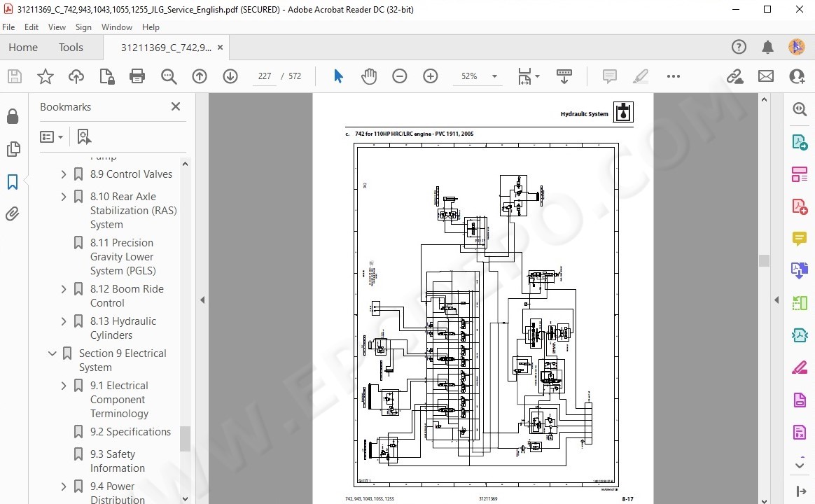Click the bookmarks list scrollbar thumb

click(x=185, y=439)
